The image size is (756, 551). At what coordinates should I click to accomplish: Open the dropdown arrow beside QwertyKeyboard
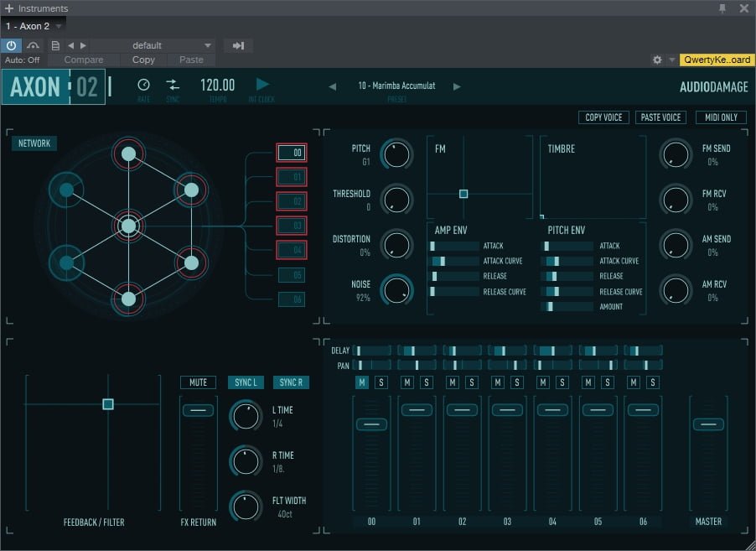point(672,60)
